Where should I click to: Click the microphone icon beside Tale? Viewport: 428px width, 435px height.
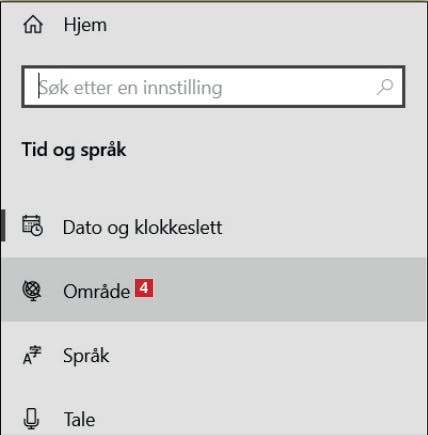(x=32, y=419)
